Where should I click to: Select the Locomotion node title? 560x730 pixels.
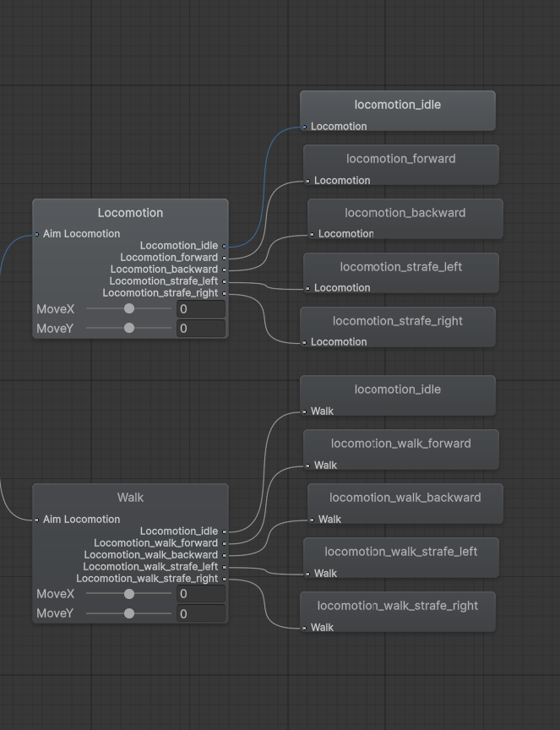coord(130,213)
